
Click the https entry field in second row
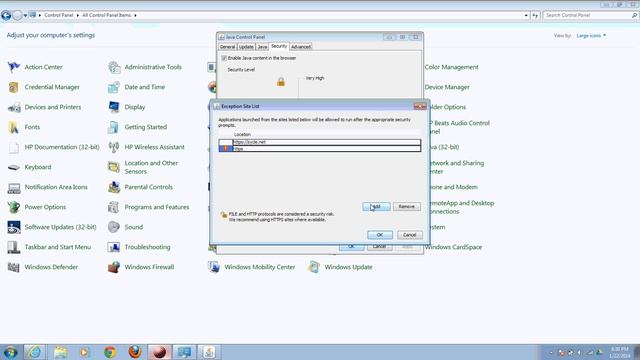point(327,149)
